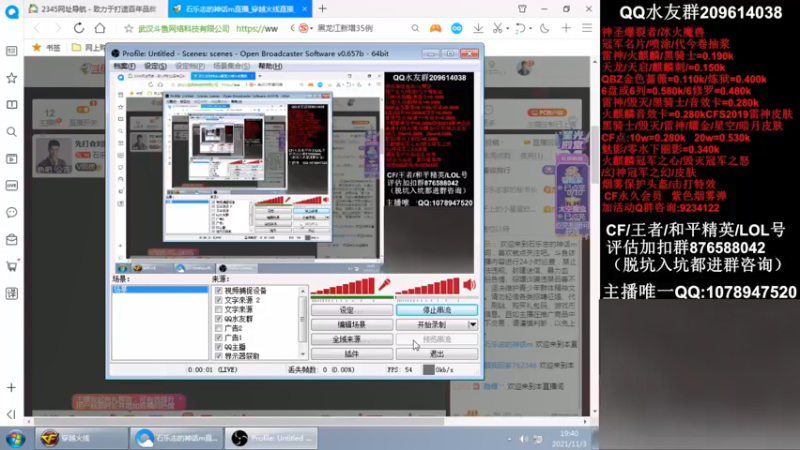Open the sidebar search magnifier

tap(11, 132)
